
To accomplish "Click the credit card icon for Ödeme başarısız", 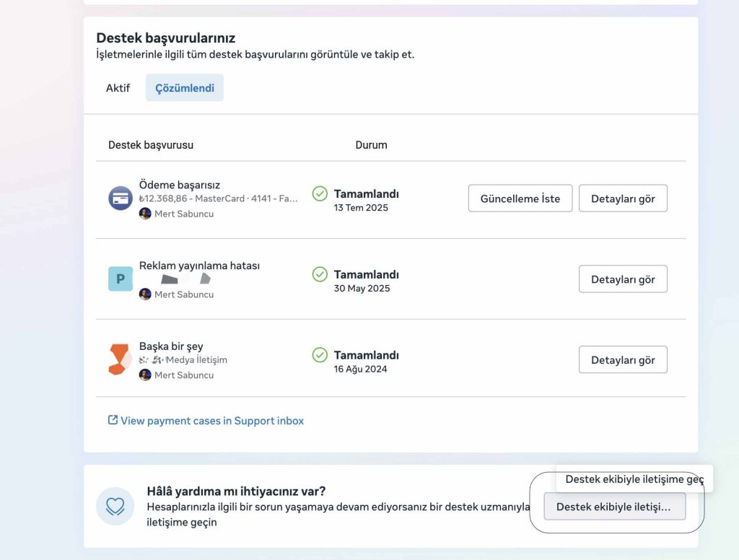I will click(121, 198).
